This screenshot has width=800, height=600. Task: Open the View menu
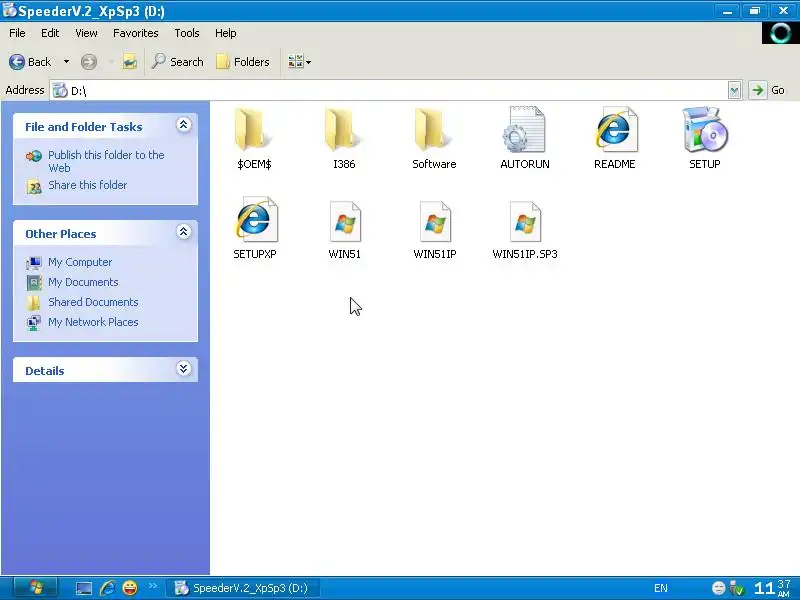click(x=86, y=33)
